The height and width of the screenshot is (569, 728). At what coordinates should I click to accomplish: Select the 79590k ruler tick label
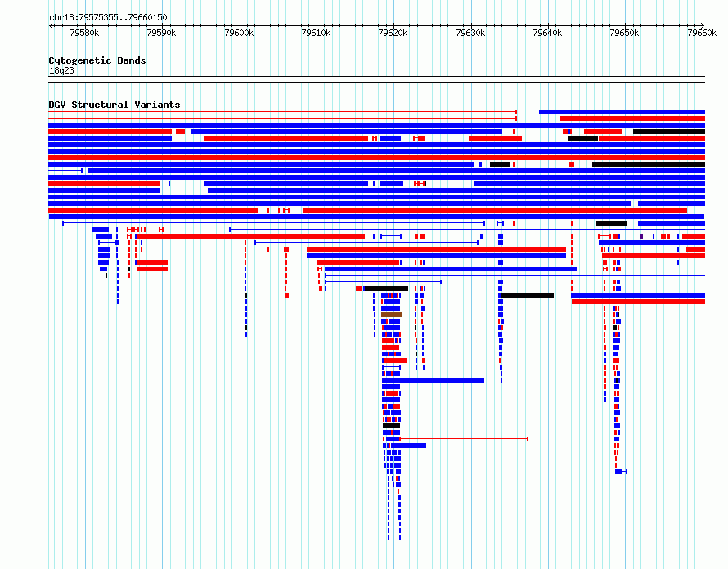click(x=161, y=33)
